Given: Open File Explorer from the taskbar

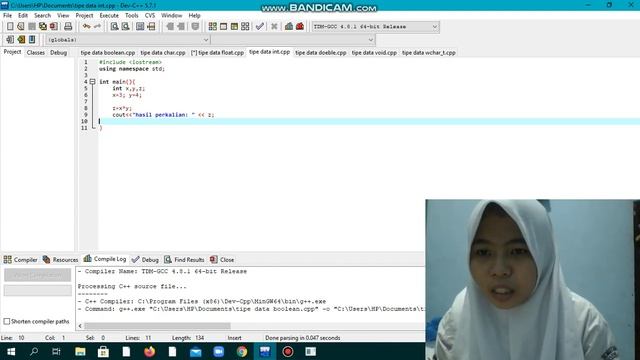Looking at the screenshot, I should pyautogui.click(x=80, y=351).
